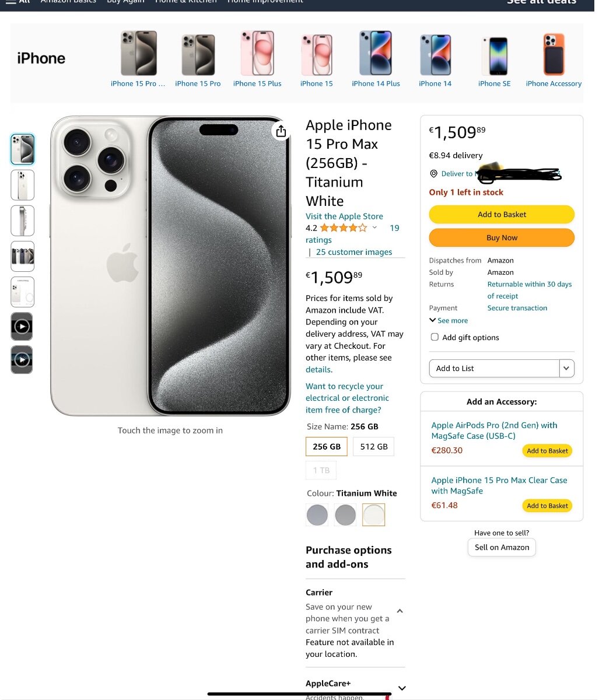Click the orange Buy Now button
Image resolution: width=599 pixels, height=700 pixels.
pyautogui.click(x=502, y=237)
